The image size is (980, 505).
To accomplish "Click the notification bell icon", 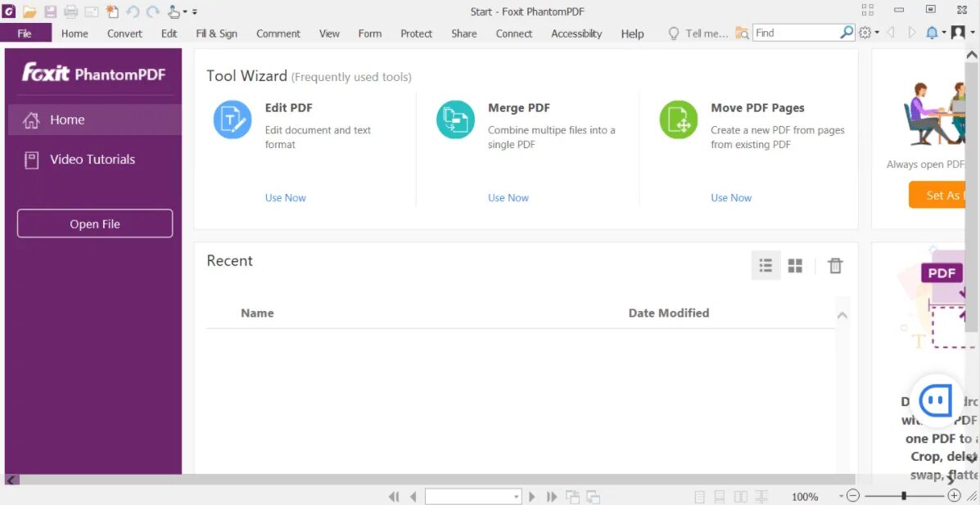I will point(932,33).
